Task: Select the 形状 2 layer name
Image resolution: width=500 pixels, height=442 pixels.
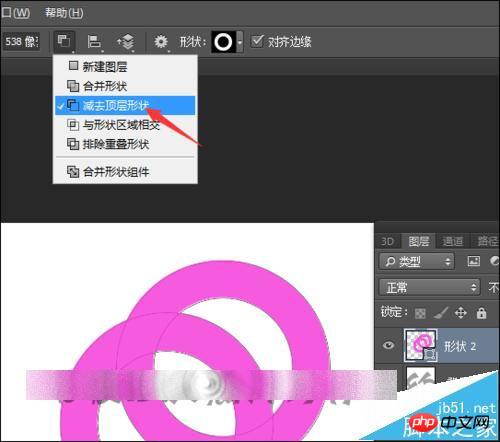Action: point(460,347)
